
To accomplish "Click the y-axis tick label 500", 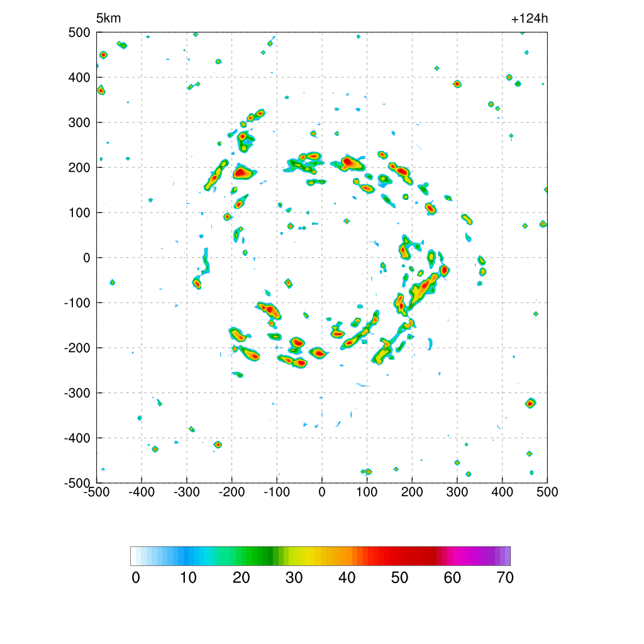I will (x=79, y=33).
